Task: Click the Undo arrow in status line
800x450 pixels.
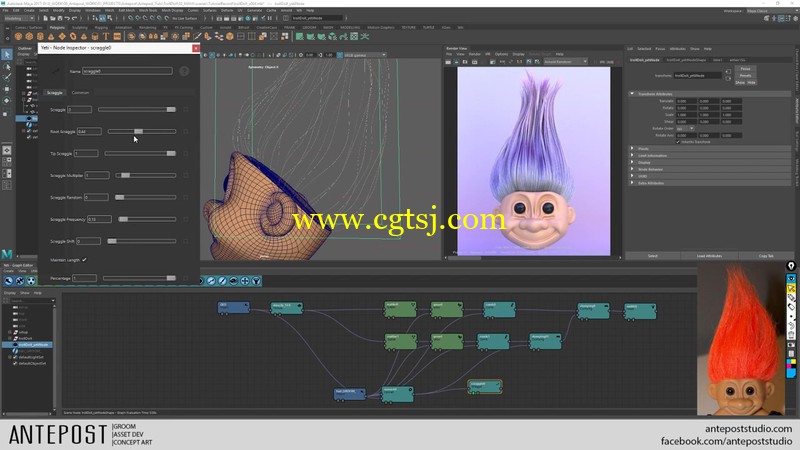Action: point(67,18)
